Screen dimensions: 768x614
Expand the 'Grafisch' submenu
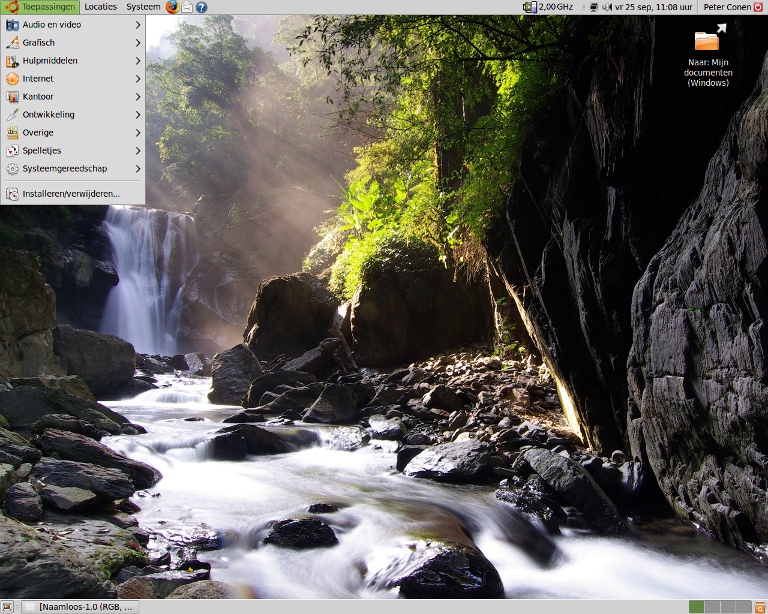point(73,43)
